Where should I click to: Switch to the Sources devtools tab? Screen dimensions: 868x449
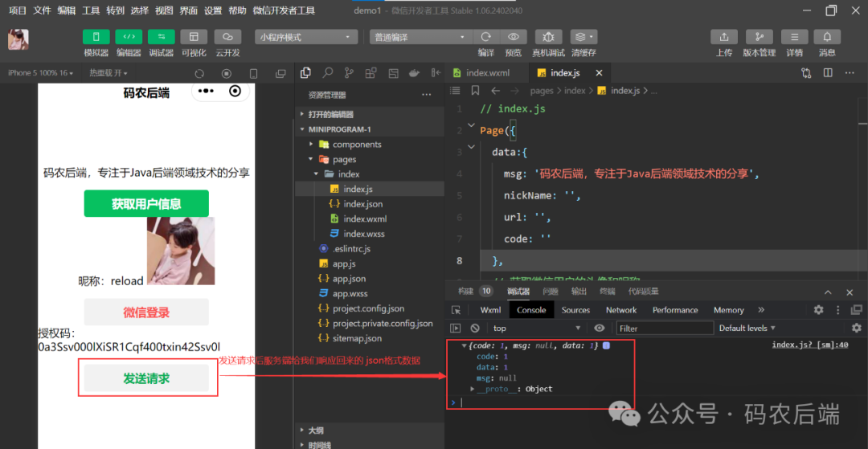[575, 310]
